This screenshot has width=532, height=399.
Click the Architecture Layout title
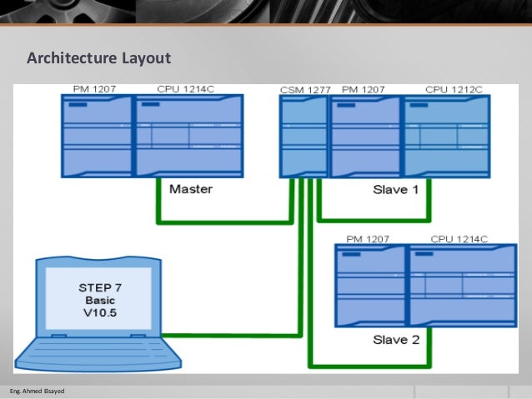pyautogui.click(x=99, y=58)
